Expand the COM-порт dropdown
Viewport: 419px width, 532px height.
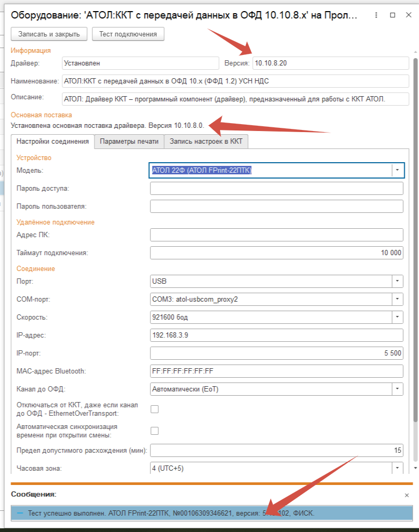pos(397,300)
